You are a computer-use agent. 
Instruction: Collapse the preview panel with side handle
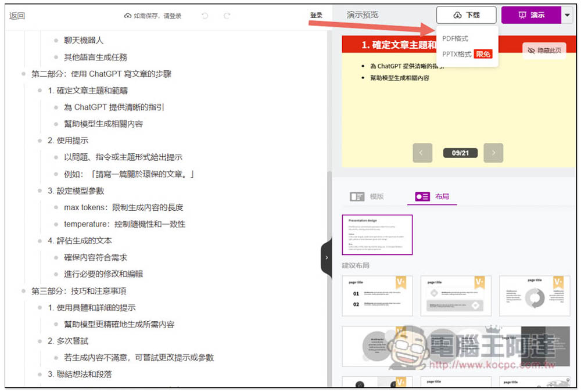[x=326, y=257]
